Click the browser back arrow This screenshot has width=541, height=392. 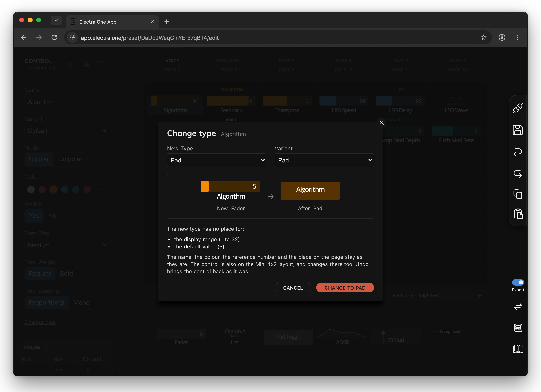(24, 38)
